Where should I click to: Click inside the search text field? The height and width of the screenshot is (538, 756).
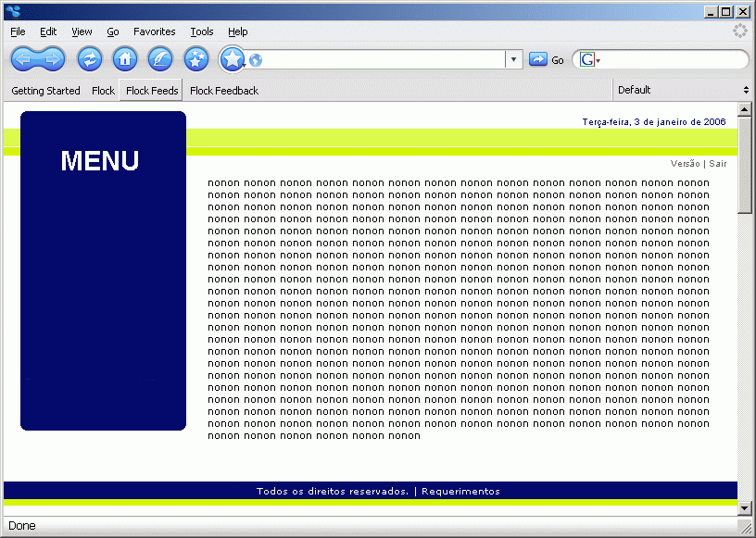[x=672, y=60]
